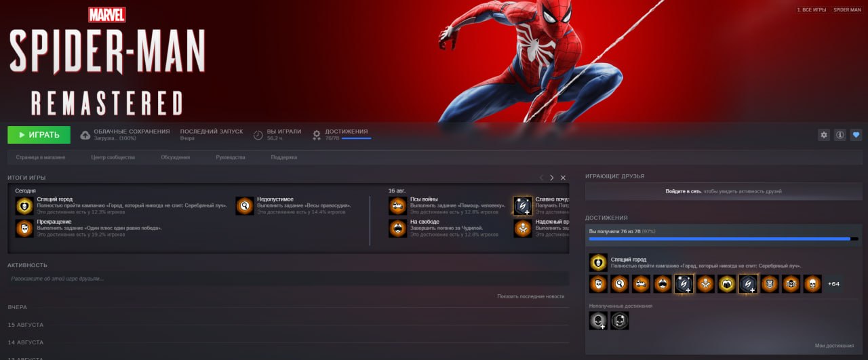868x360 pixels.
Task: Click the achievements medal icon in the header
Action: pos(317,135)
